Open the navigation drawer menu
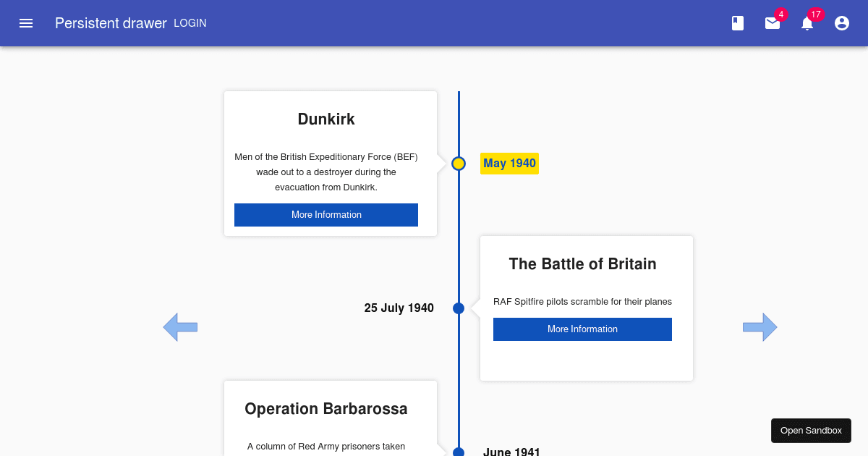The height and width of the screenshot is (456, 868). click(x=26, y=22)
